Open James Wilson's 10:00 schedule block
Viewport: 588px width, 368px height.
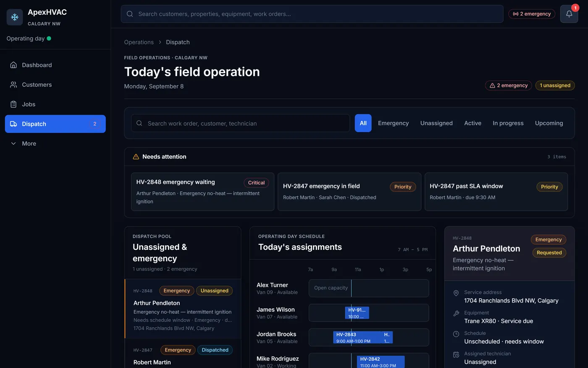pyautogui.click(x=357, y=313)
